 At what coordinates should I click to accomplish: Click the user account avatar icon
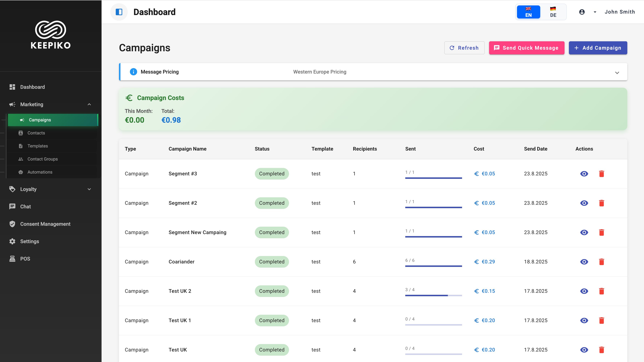[x=582, y=12]
